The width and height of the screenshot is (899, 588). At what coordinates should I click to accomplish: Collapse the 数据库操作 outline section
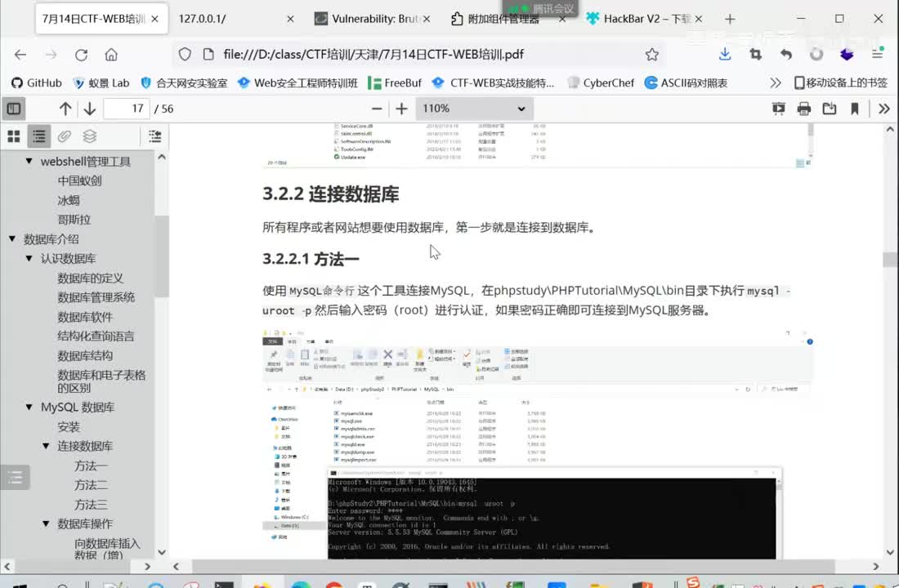pyautogui.click(x=46, y=523)
